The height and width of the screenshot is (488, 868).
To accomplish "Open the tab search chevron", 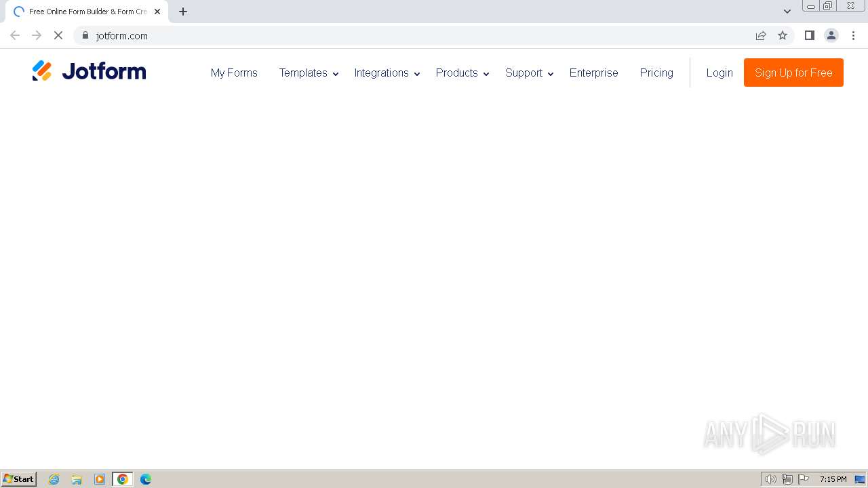I will click(787, 12).
